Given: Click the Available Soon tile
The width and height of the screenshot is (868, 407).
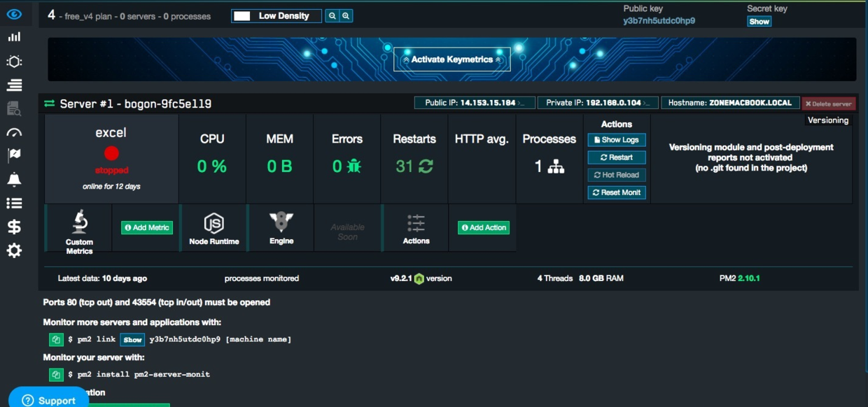Looking at the screenshot, I should point(348,232).
